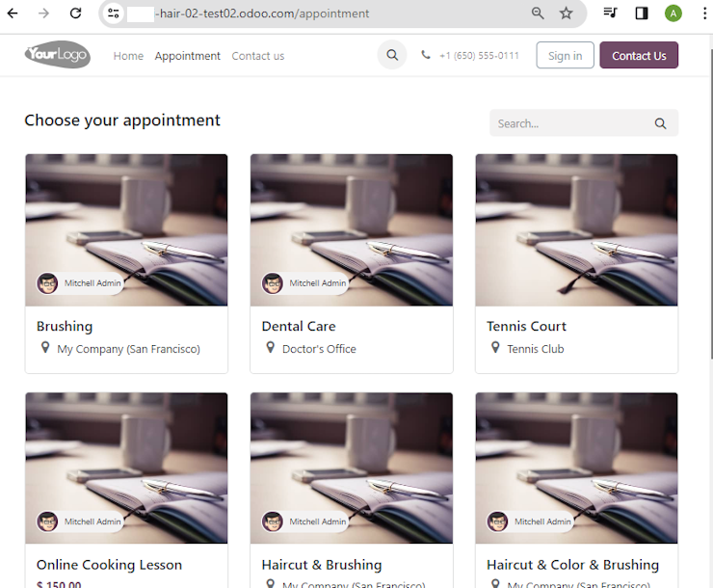The width and height of the screenshot is (713, 588).
Task: Click the Haircut & Color & Brushing card image
Action: (x=576, y=468)
